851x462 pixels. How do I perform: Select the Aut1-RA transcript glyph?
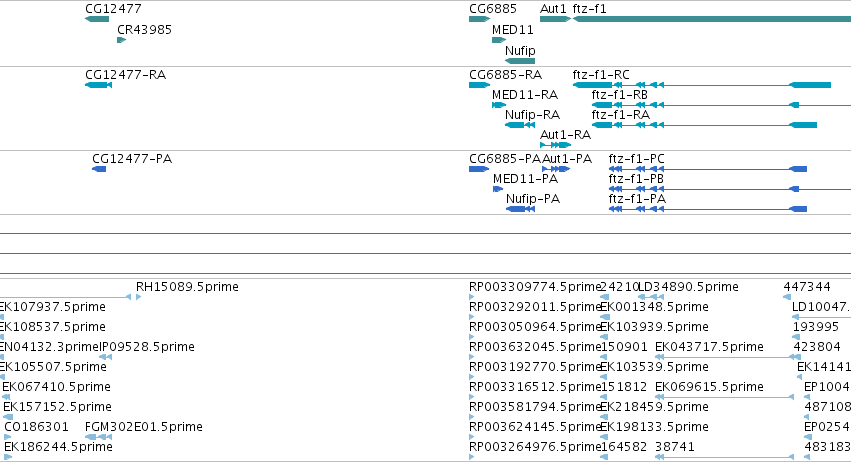coord(555,145)
